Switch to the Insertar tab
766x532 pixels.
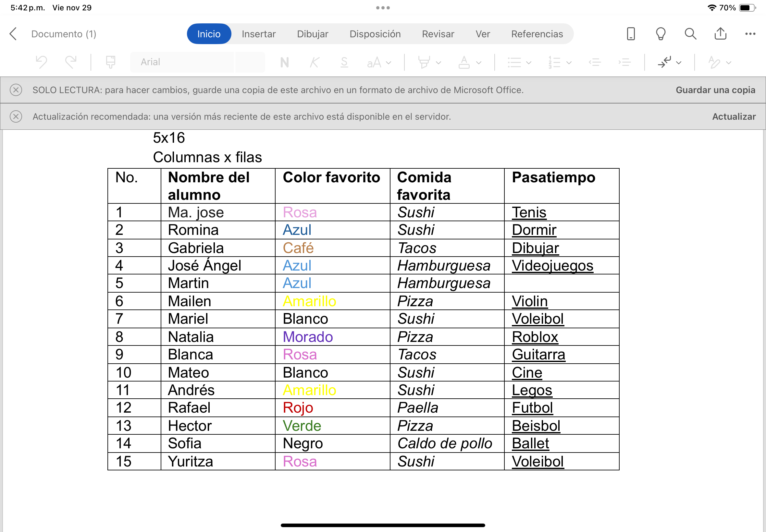tap(258, 34)
